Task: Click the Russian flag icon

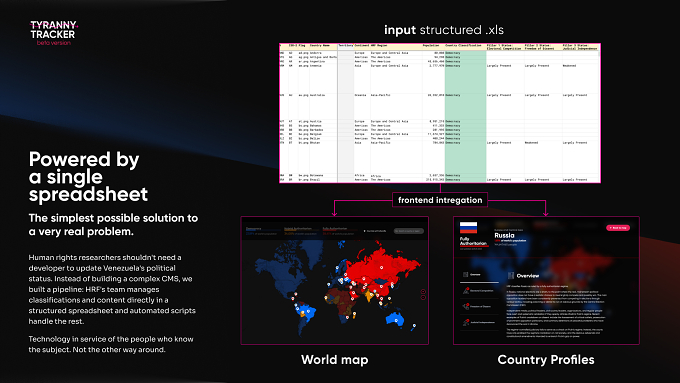Action: coord(468,228)
